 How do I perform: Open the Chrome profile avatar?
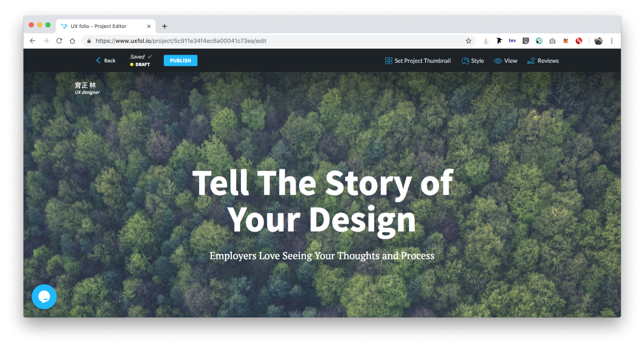598,41
